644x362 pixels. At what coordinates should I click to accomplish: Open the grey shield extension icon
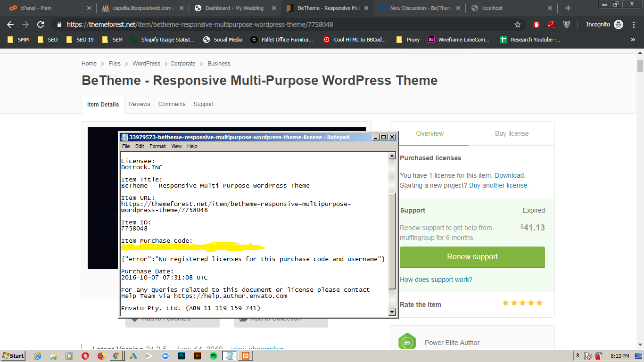[567, 25]
